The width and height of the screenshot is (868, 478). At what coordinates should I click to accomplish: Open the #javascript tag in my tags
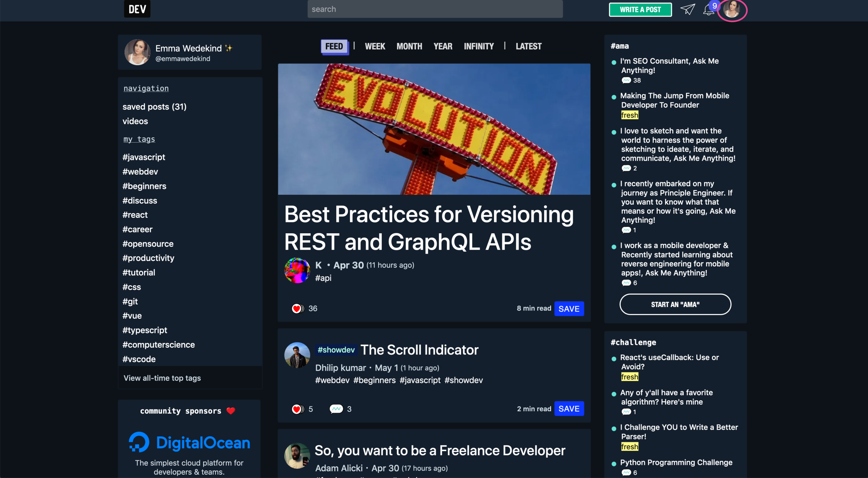(x=144, y=157)
